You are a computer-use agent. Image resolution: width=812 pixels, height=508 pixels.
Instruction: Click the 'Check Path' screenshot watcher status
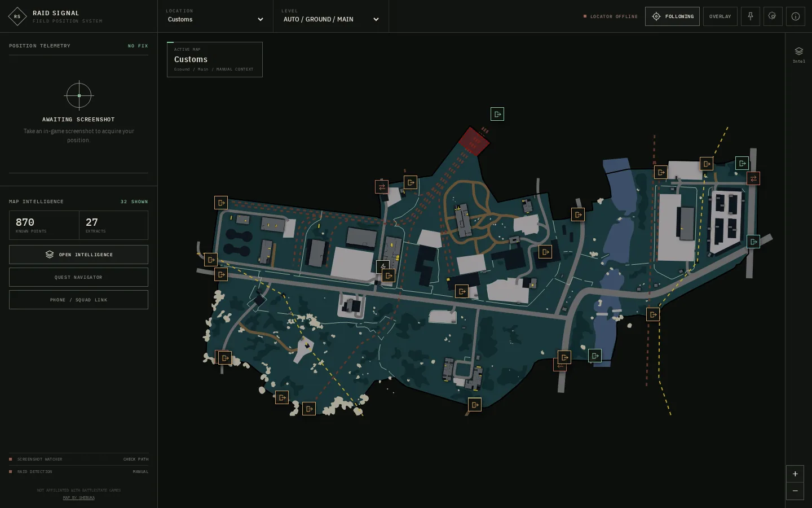click(x=136, y=459)
